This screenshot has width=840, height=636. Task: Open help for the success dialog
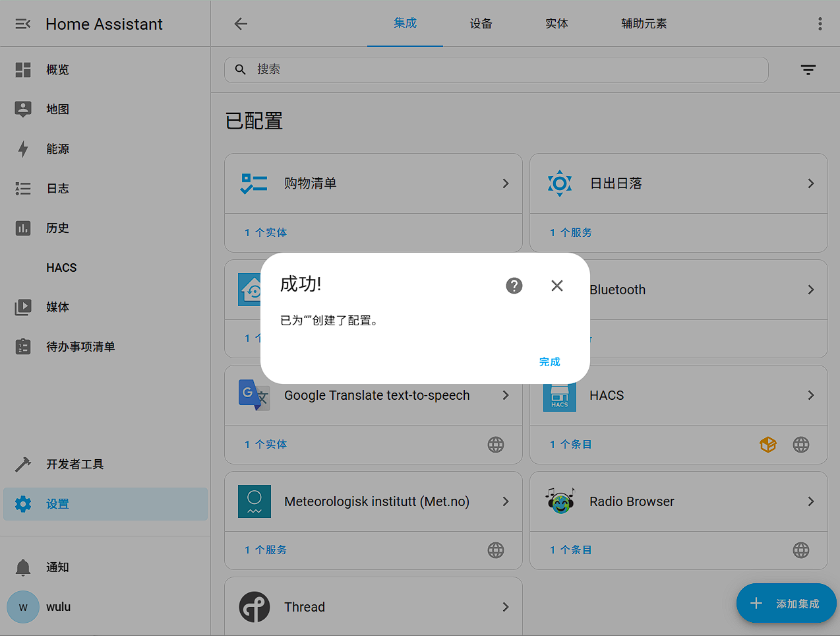pyautogui.click(x=514, y=285)
